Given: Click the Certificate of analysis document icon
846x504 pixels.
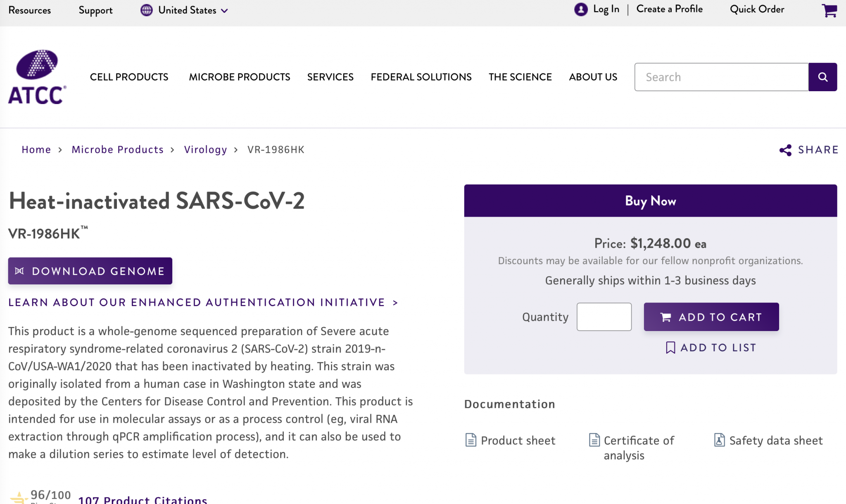Looking at the screenshot, I should (594, 440).
